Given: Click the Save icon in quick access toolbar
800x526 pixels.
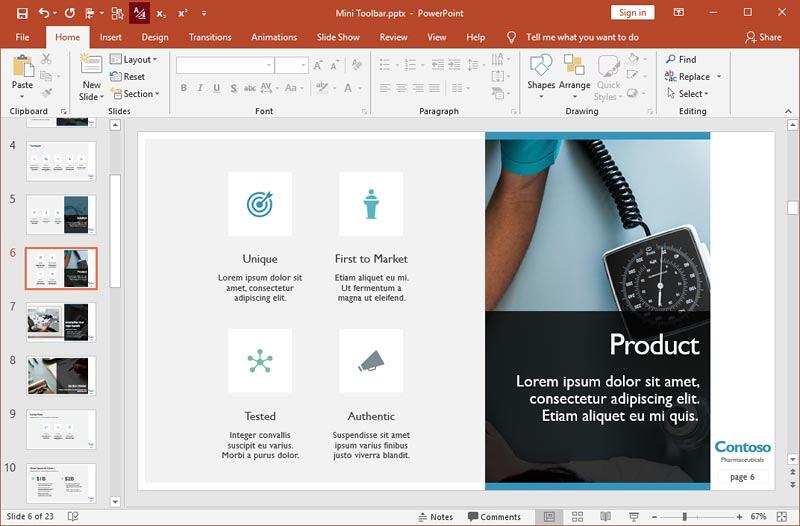Looking at the screenshot, I should tap(22, 13).
